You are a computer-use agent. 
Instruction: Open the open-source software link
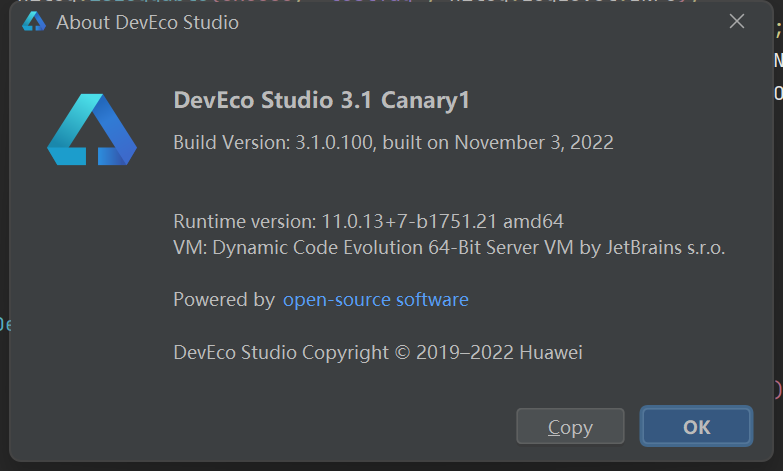coord(376,300)
